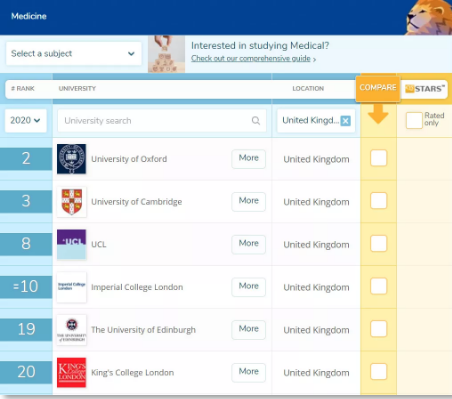Viewport: 452px width, 399px height.
Task: Tick compare checkbox for King's College London
Action: [378, 371]
